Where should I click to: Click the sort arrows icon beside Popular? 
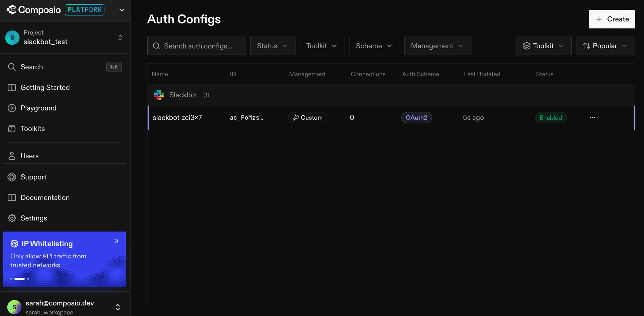[x=587, y=46]
